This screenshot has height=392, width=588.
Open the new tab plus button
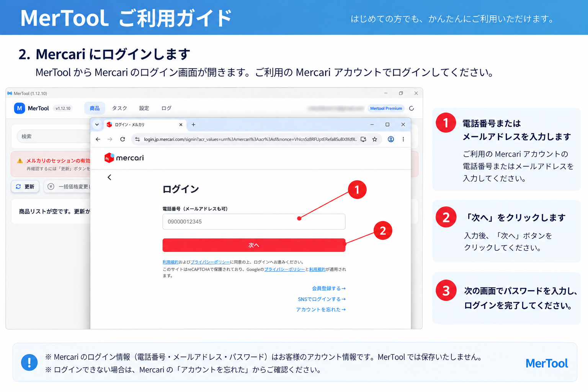click(x=193, y=124)
